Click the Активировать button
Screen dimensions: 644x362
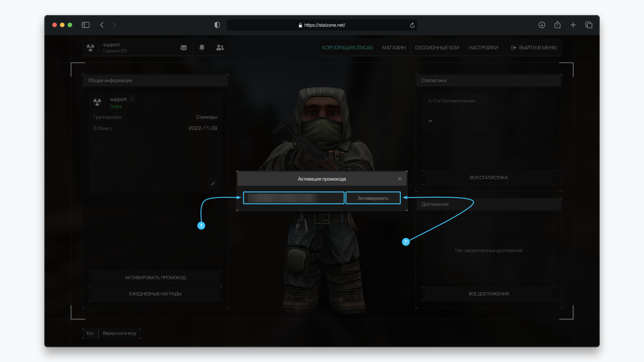pyautogui.click(x=373, y=198)
